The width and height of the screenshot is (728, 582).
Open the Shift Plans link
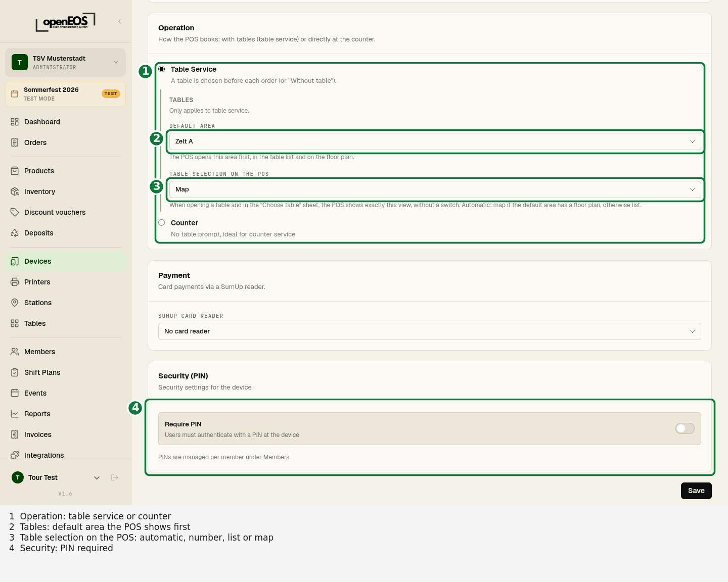(x=66, y=372)
